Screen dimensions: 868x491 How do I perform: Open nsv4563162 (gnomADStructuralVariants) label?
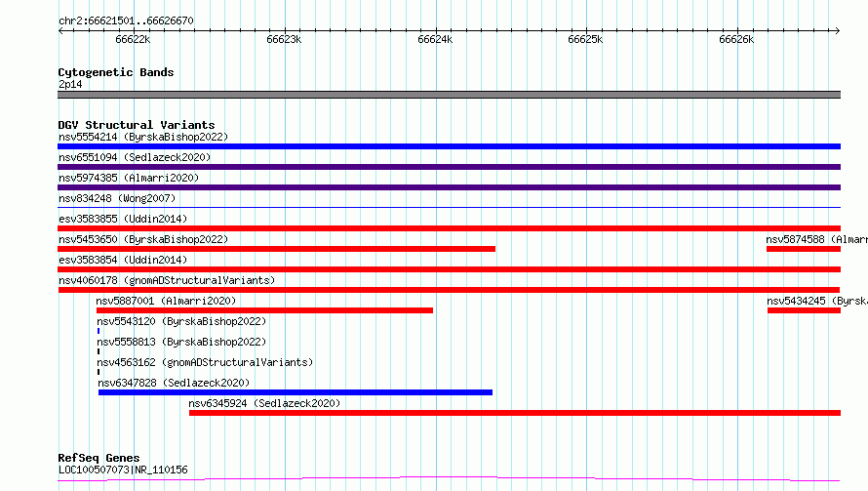[x=205, y=362]
